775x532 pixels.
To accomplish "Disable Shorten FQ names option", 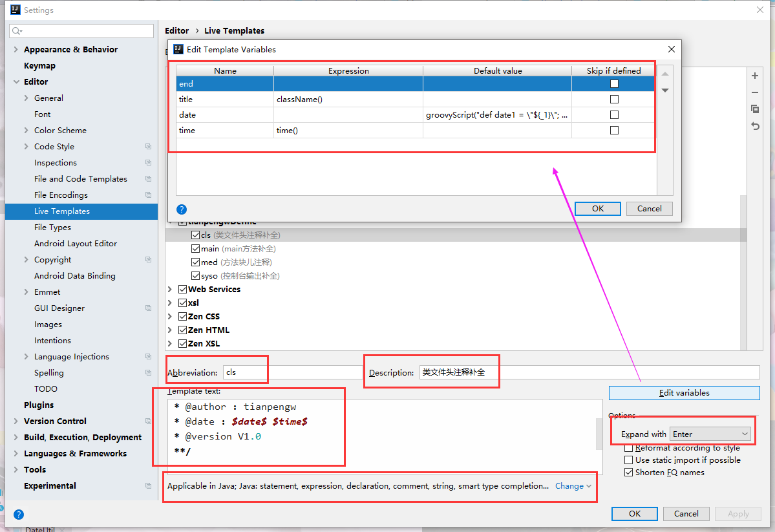I will (x=629, y=472).
